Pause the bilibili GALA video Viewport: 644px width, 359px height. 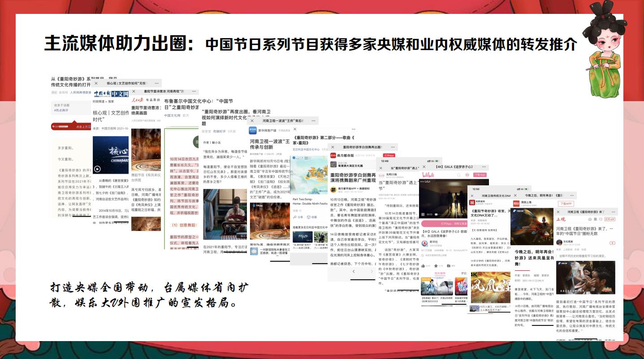[x=423, y=214]
